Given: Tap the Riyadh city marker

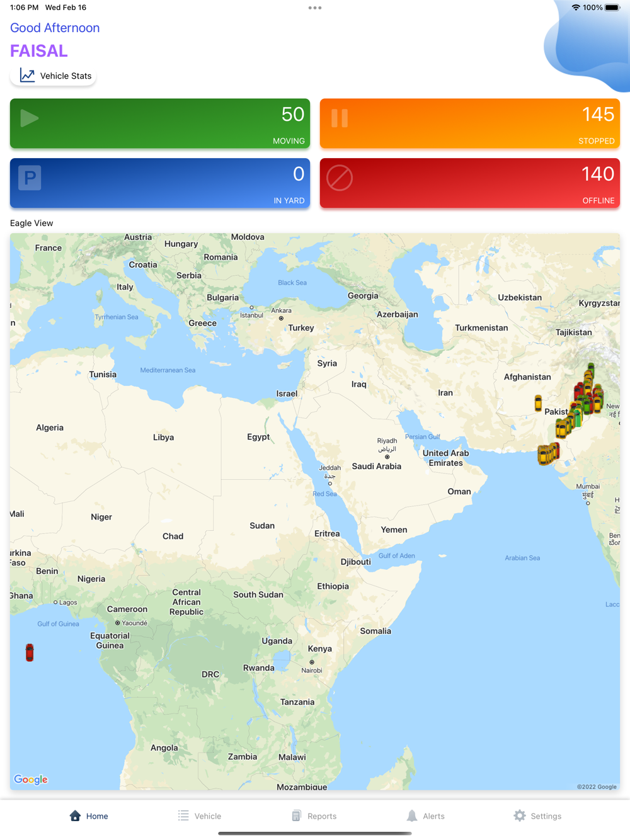Looking at the screenshot, I should 387,457.
